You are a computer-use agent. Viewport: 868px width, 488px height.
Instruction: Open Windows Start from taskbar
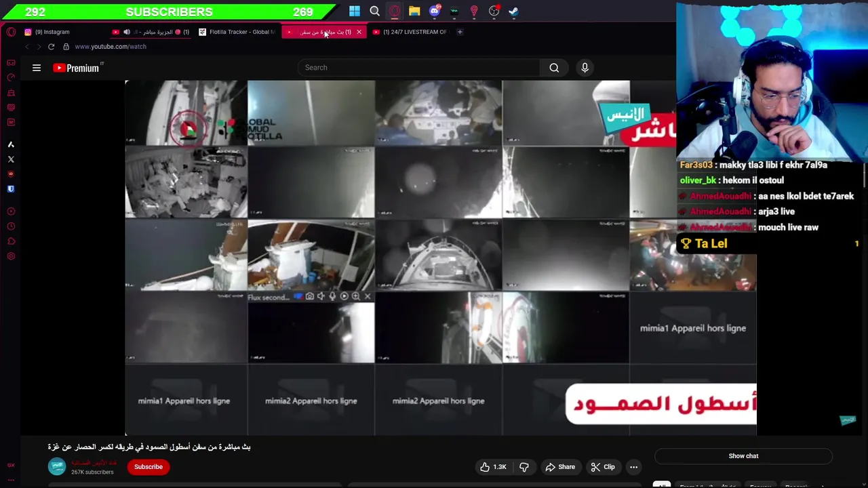(x=355, y=11)
